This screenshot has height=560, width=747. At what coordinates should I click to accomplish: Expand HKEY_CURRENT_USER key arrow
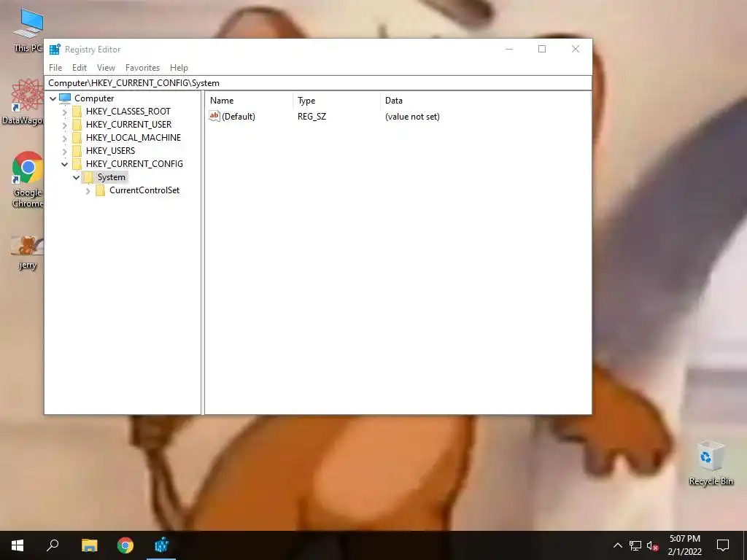65,125
